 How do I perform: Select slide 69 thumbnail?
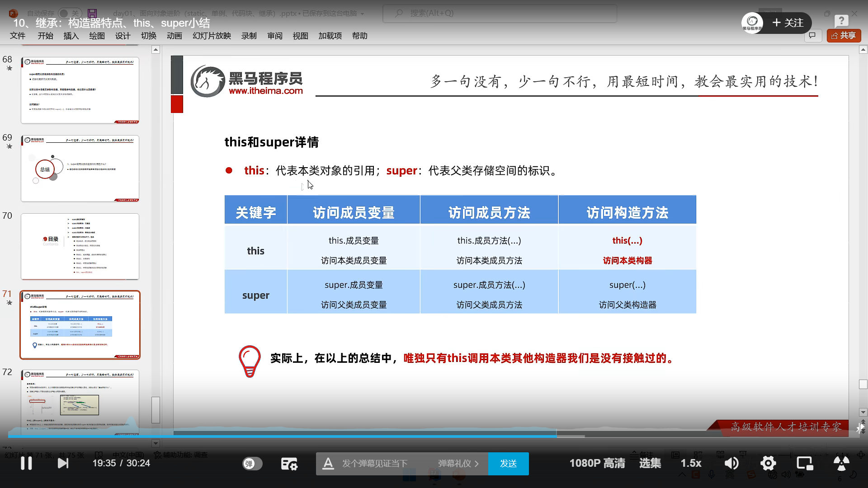[80, 168]
